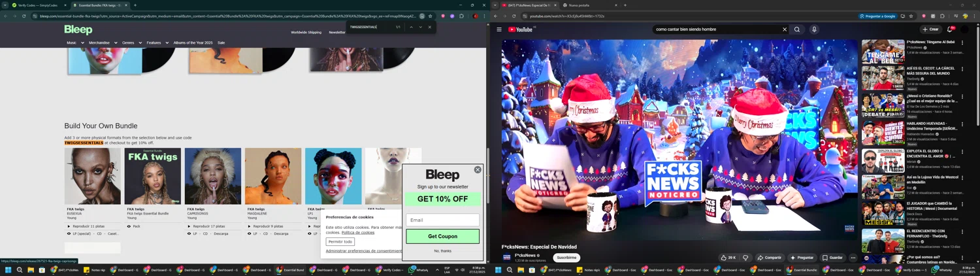Open MAGDALENE album cover thumbnail
980x276 pixels.
272,176
